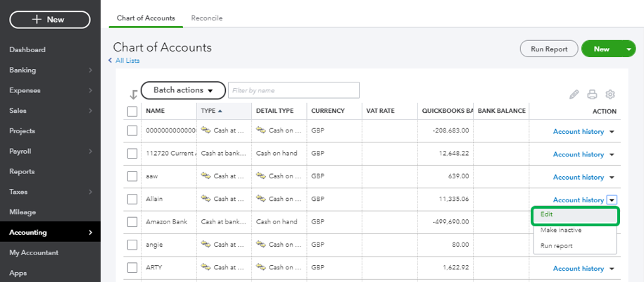Expand the green New button arrow
Image resolution: width=644 pixels, height=282 pixels.
(x=629, y=49)
